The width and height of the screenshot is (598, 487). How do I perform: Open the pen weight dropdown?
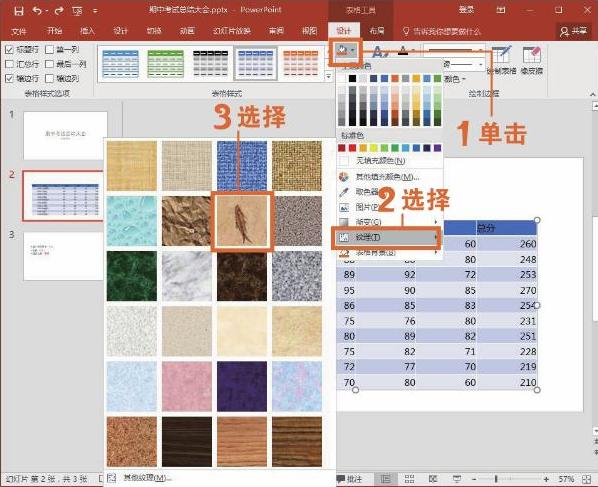[x=481, y=65]
